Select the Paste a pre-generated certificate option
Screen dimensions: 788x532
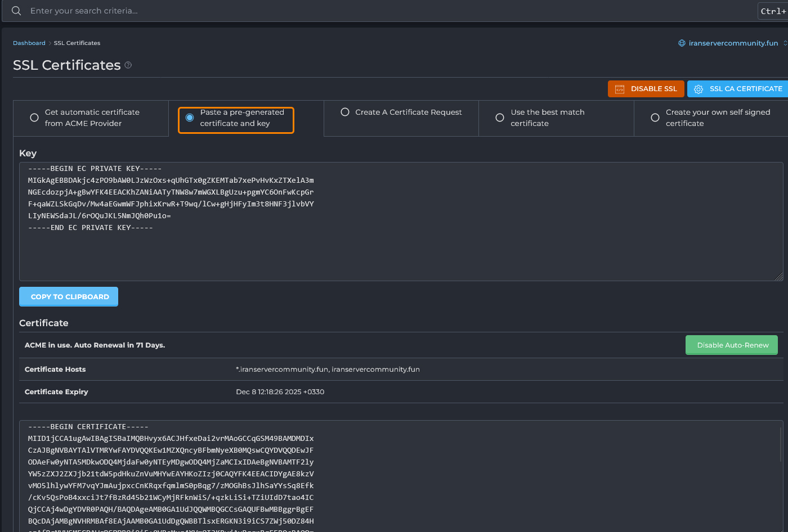coord(190,117)
